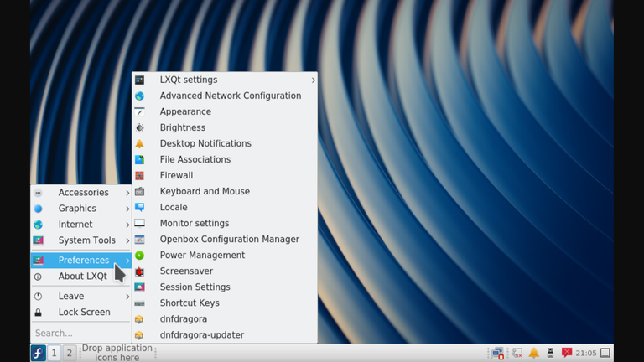Click the LXQt settings icon

click(140, 80)
